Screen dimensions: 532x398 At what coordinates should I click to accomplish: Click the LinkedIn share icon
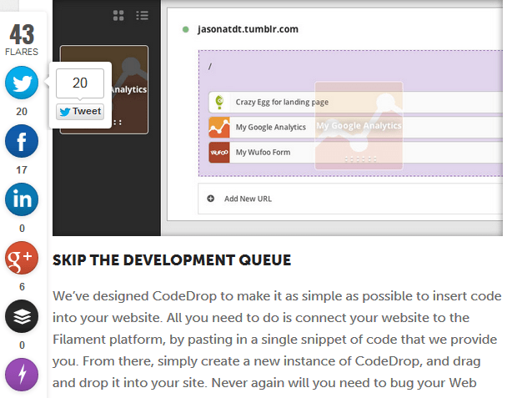(22, 199)
